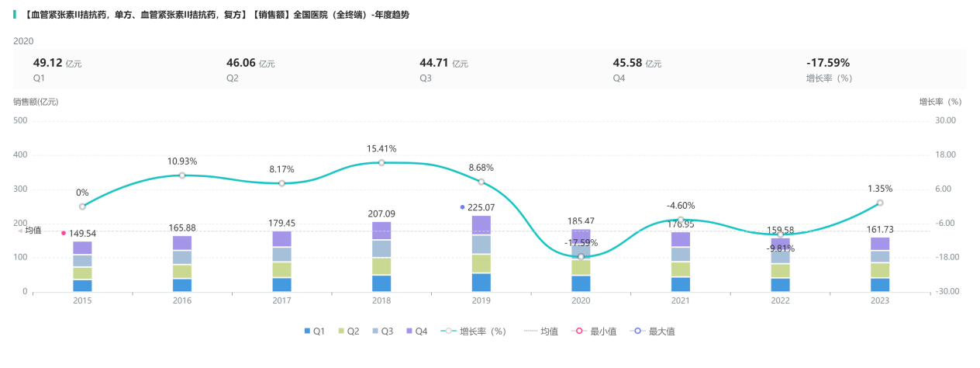Click the Q1 blue segment of the 2015 bar
Image resolution: width=980 pixels, height=368 pixels.
point(82,286)
